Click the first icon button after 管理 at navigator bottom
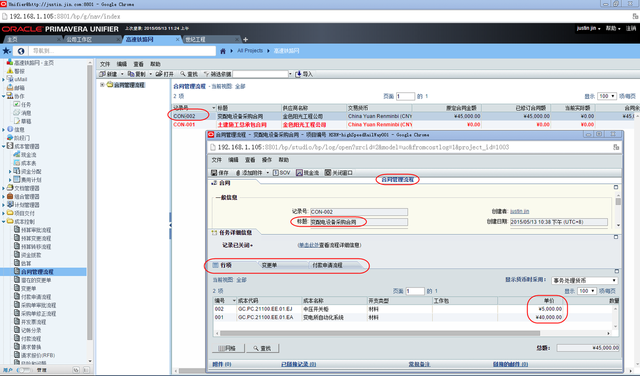Screen dimensions: 640x376 76,370
